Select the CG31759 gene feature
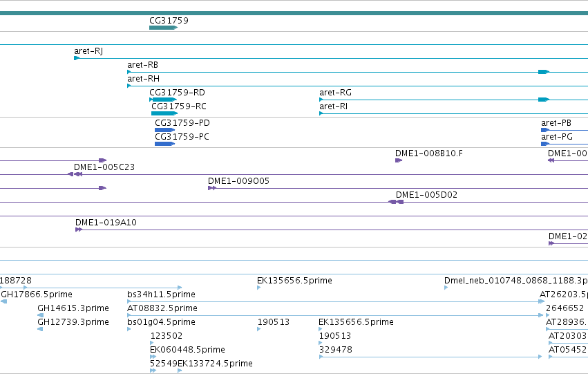This screenshot has height=374, width=588. coord(169,21)
